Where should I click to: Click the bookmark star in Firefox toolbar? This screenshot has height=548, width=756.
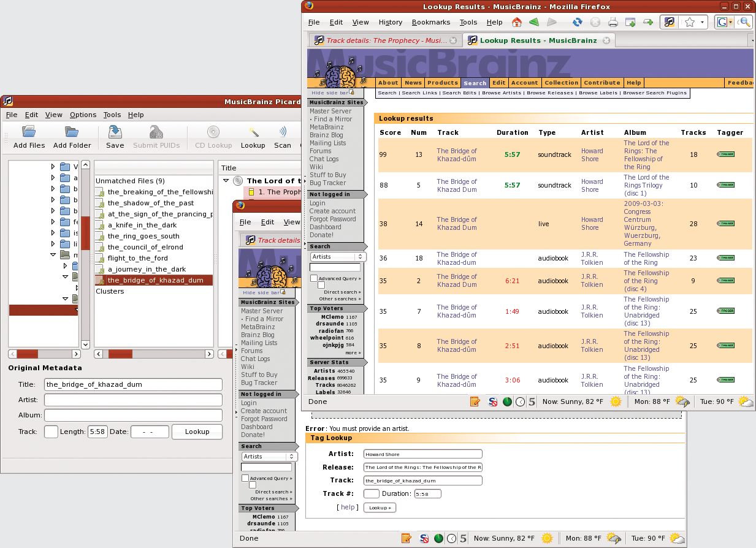click(689, 22)
